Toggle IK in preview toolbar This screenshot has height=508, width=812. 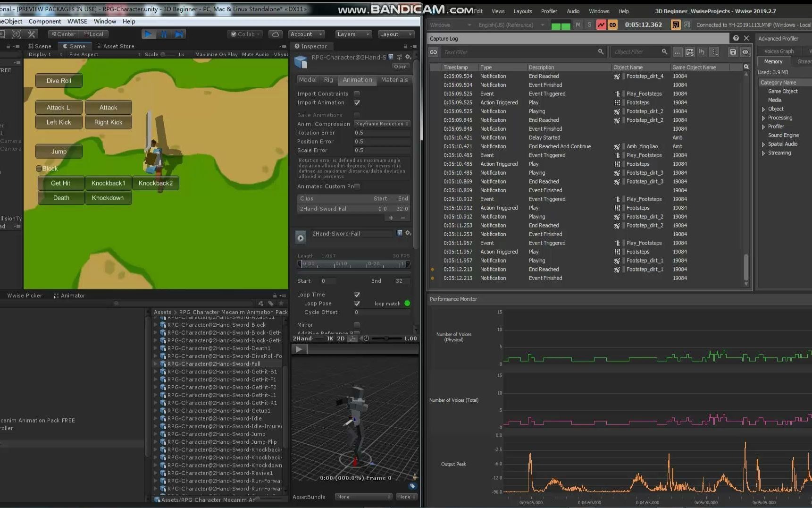coord(330,339)
